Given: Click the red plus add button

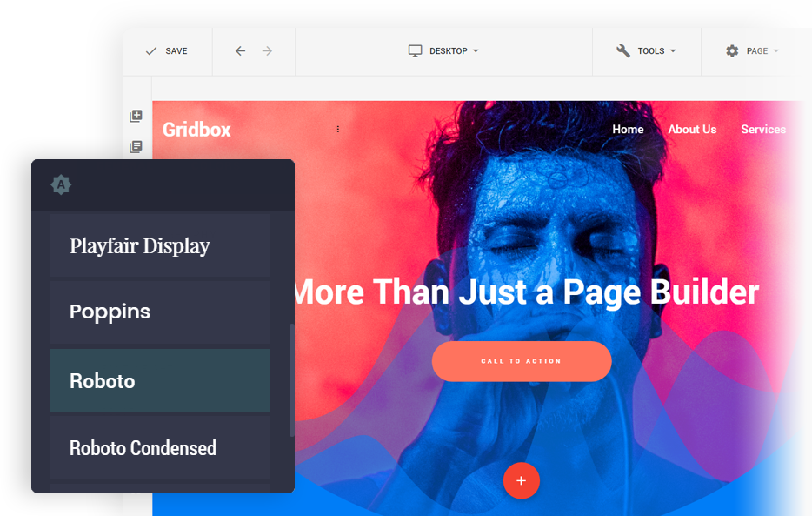Looking at the screenshot, I should pos(521,480).
